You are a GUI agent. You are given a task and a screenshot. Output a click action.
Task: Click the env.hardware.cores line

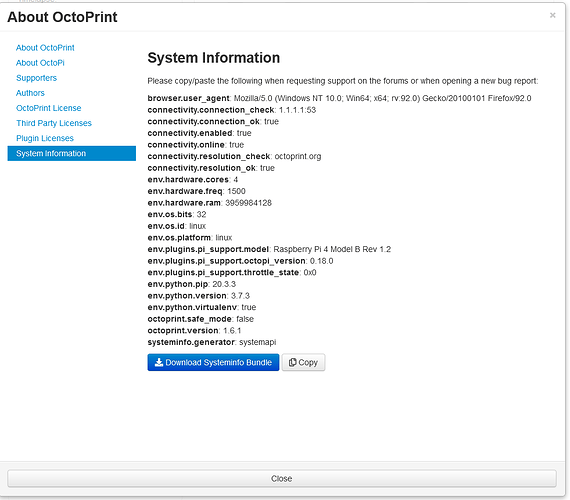(193, 180)
